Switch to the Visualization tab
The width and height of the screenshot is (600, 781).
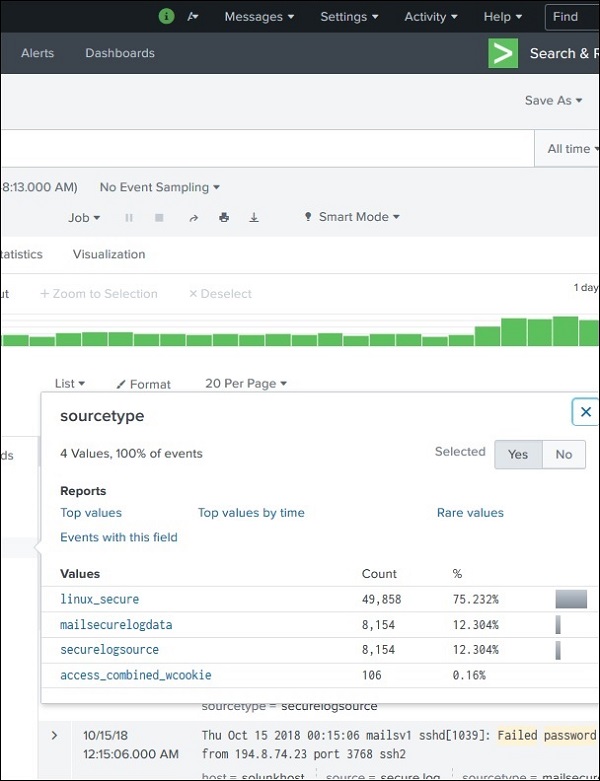(109, 254)
